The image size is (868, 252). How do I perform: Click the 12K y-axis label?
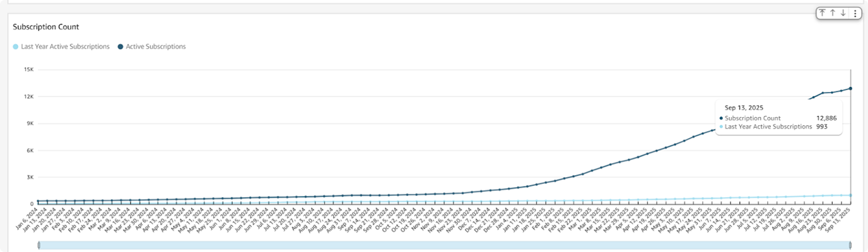29,96
